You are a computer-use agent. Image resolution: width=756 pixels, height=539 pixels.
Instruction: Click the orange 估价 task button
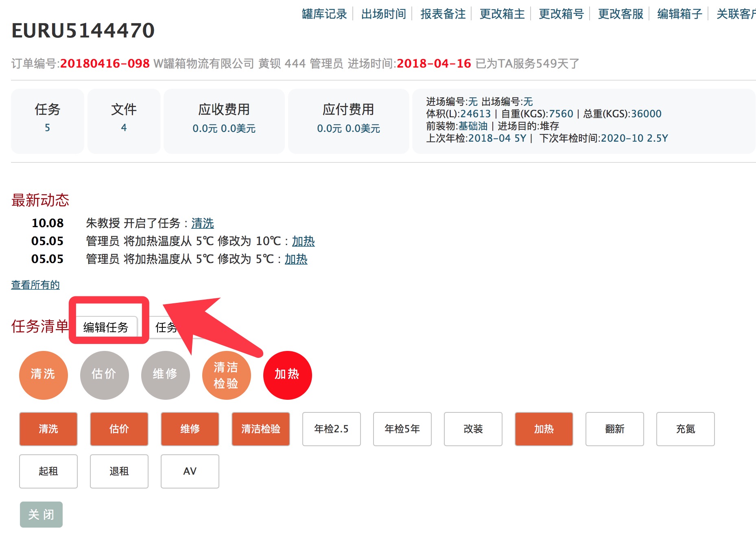coord(119,429)
